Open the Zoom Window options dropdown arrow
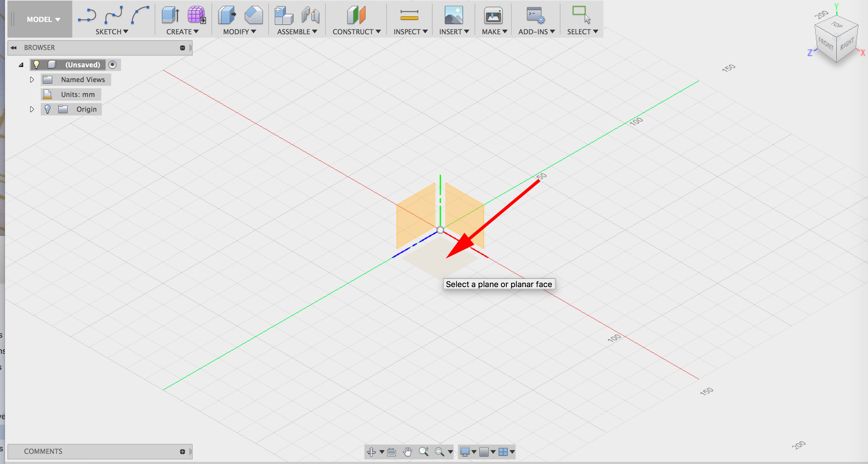 click(x=450, y=452)
